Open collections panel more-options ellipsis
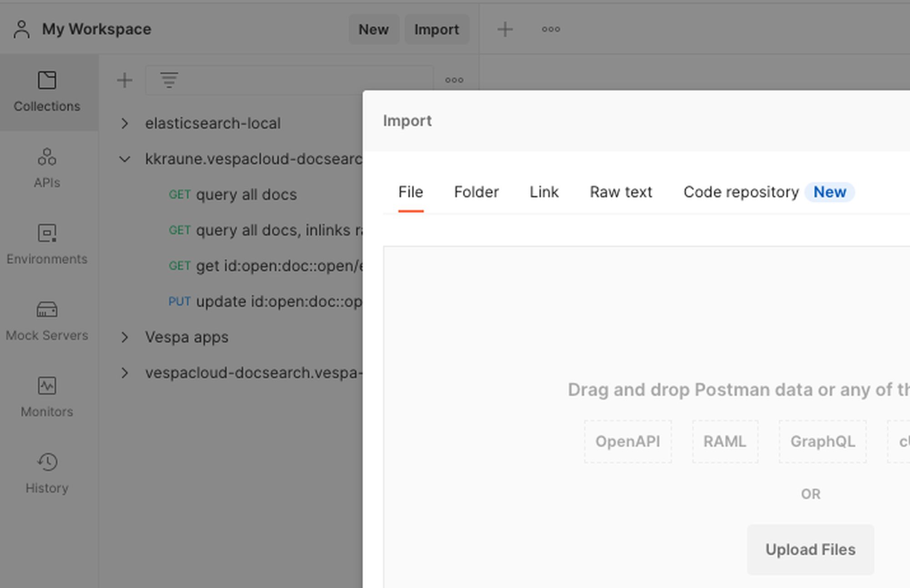The width and height of the screenshot is (910, 588). pyautogui.click(x=454, y=81)
